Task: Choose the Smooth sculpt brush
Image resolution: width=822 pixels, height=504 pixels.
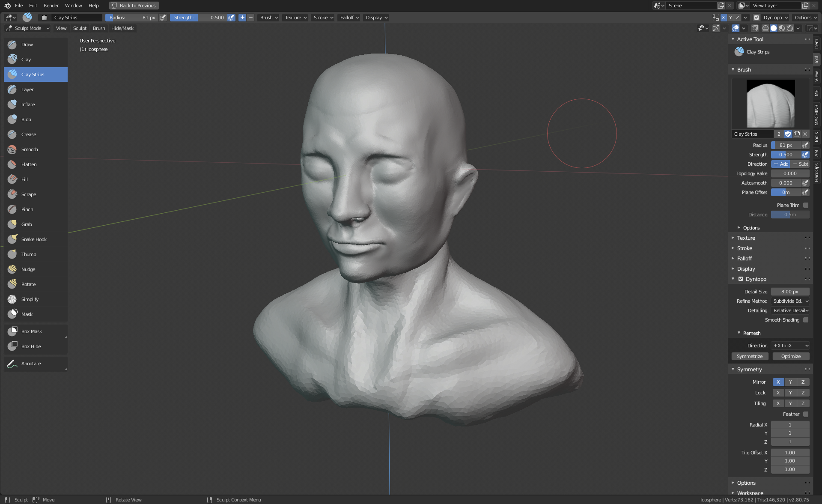Action: (30, 149)
